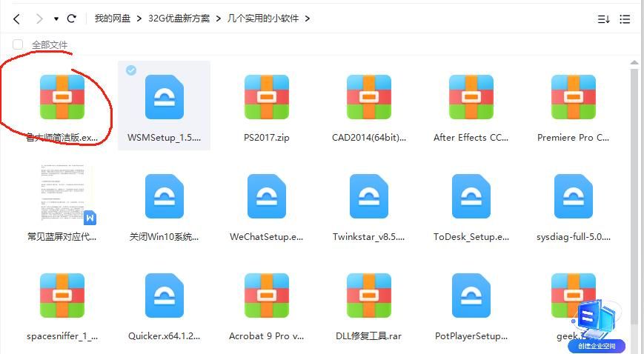Click the 创建企业空间 floating button
This screenshot has width=644, height=354.
click(x=597, y=346)
